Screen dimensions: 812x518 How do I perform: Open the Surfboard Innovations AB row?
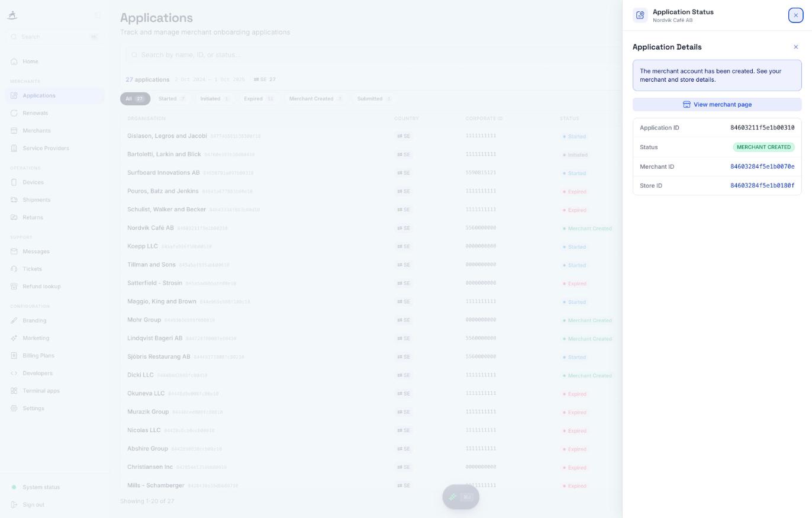coord(371,173)
